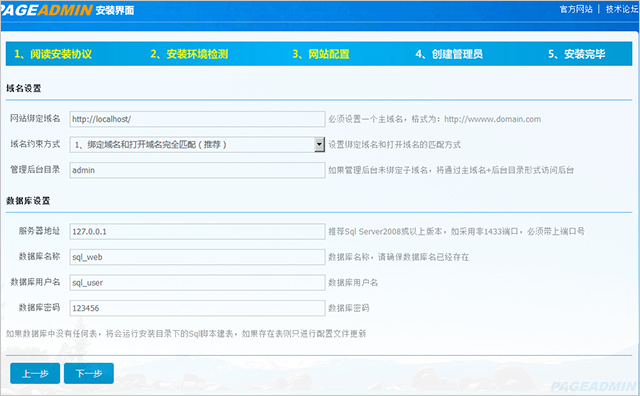Focus the 管理后台目录 field containing admin

click(197, 170)
